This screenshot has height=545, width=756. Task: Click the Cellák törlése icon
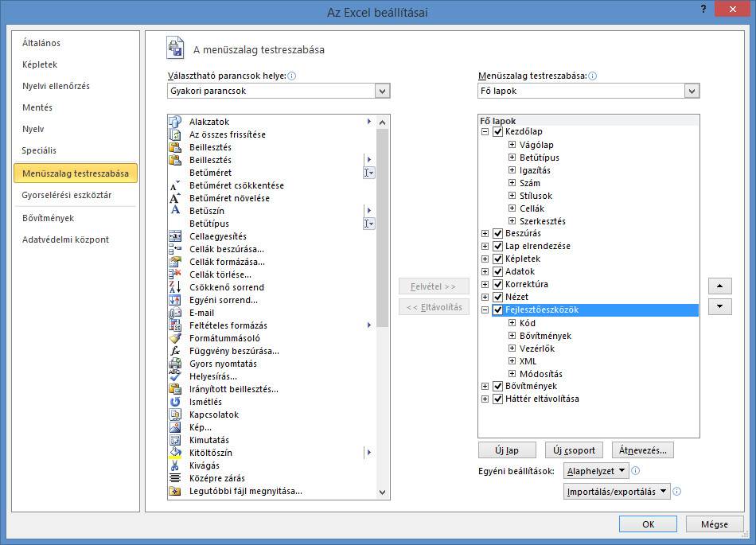(175, 274)
